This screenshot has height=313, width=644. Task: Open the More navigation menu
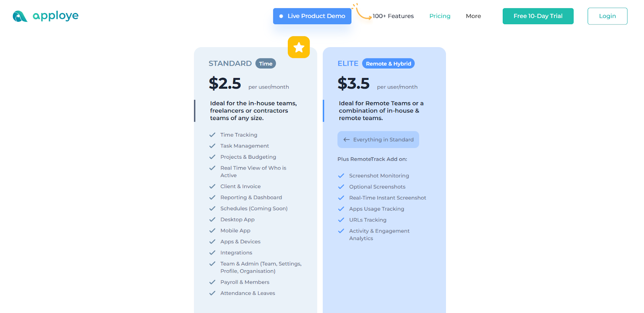tap(473, 16)
